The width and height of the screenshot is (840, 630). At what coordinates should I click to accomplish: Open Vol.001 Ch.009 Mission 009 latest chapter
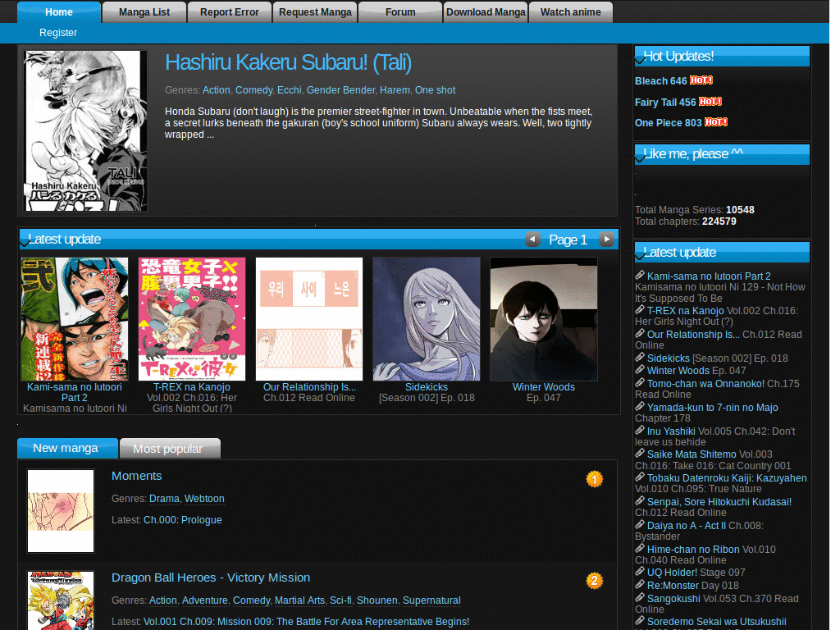306,622
